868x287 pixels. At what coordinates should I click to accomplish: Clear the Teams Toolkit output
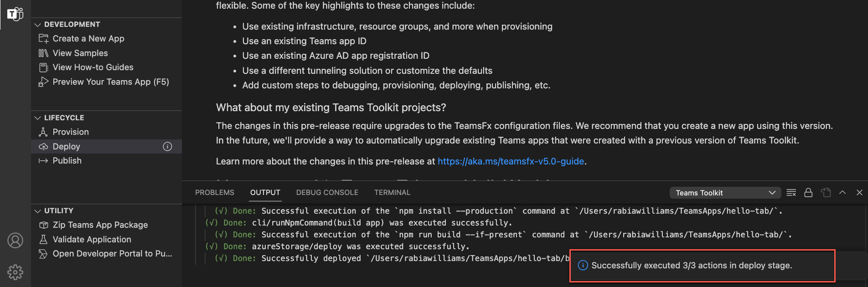pyautogui.click(x=791, y=192)
